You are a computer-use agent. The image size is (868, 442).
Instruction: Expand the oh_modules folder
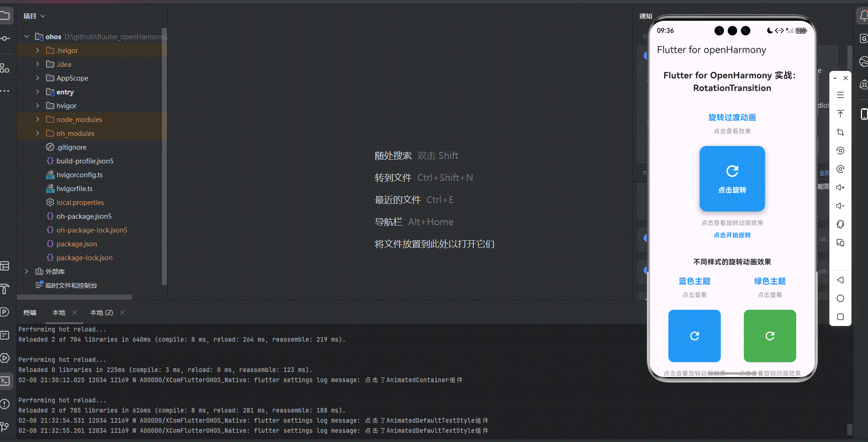click(x=38, y=133)
